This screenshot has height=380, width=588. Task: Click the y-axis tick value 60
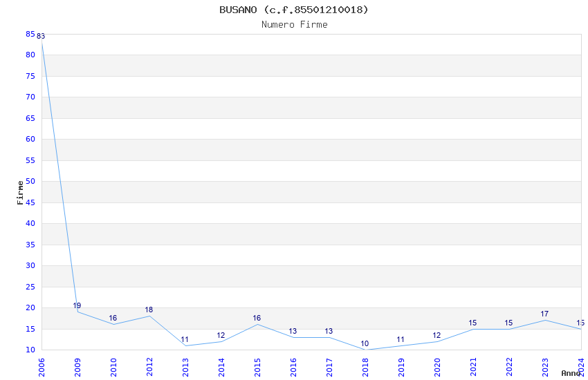(x=30, y=140)
